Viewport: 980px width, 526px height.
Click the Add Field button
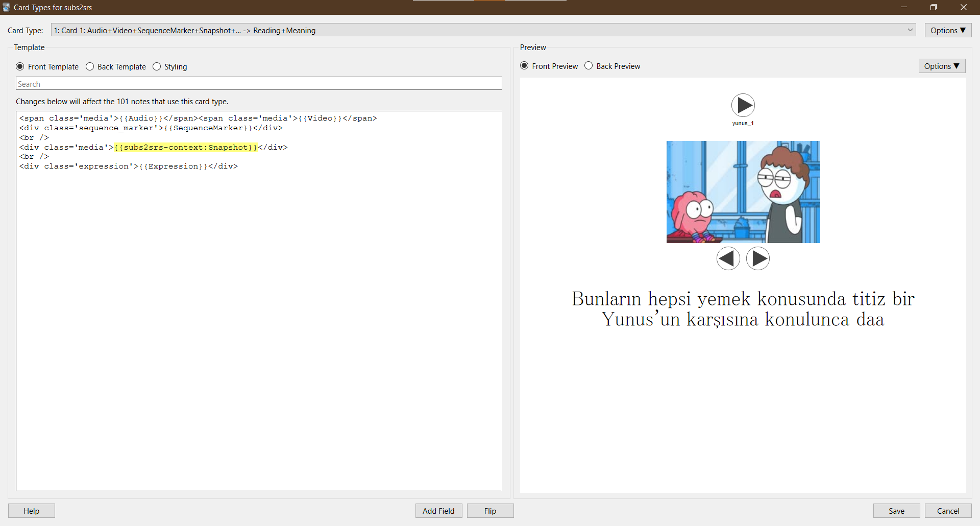pyautogui.click(x=438, y=511)
